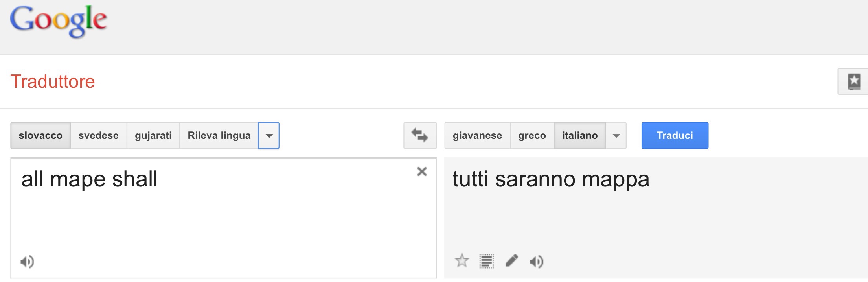Viewport: 868px width, 282px height.
Task: Select gujarati as source language
Action: (153, 136)
